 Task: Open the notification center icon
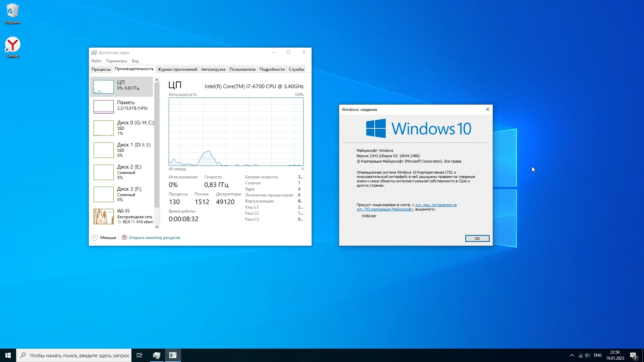click(633, 355)
